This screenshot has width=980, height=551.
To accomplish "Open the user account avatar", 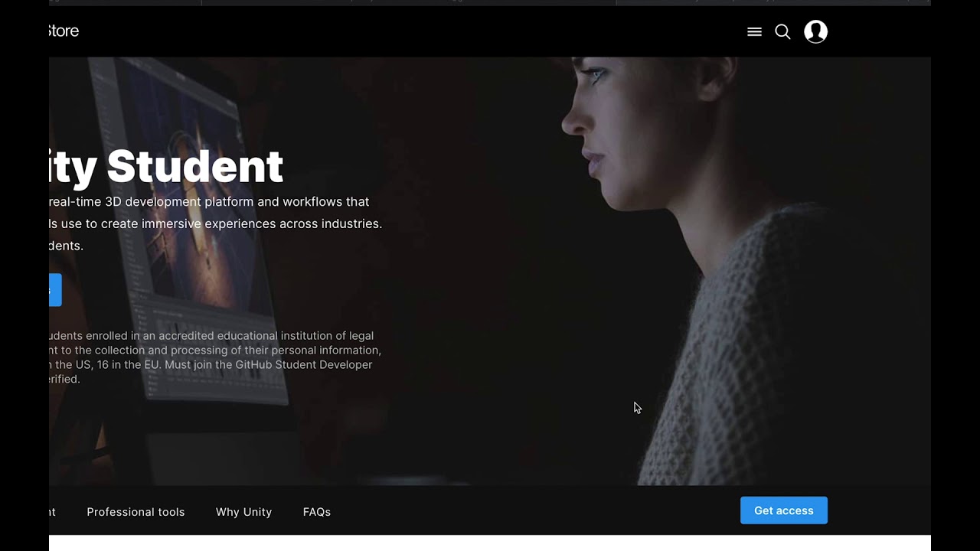I will tap(816, 31).
